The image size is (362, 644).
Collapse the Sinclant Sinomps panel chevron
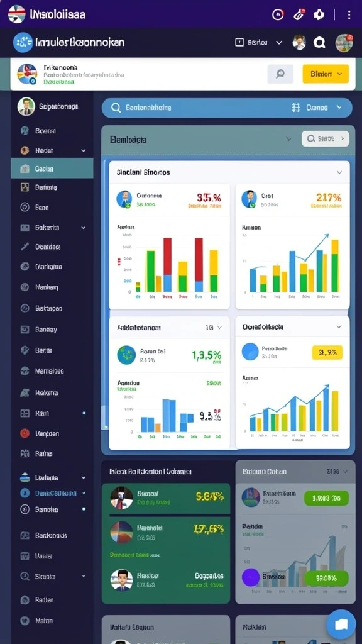339,172
